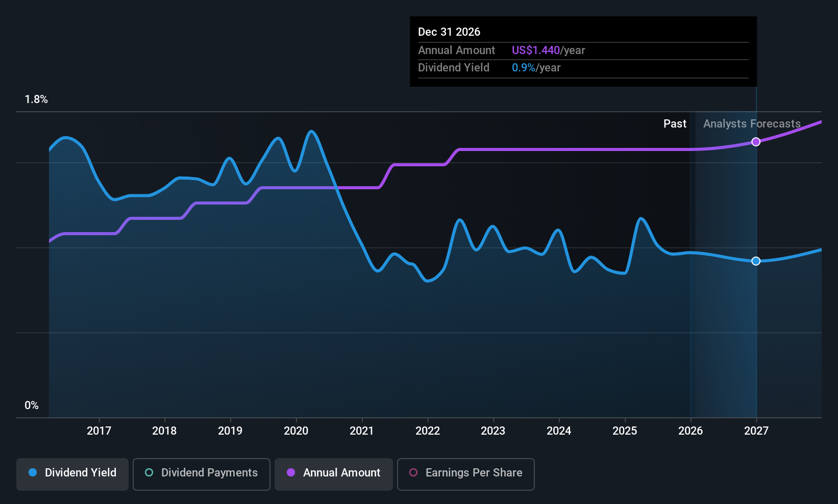Click the 2026 x-axis label
This screenshot has height=504, width=838.
click(x=691, y=431)
